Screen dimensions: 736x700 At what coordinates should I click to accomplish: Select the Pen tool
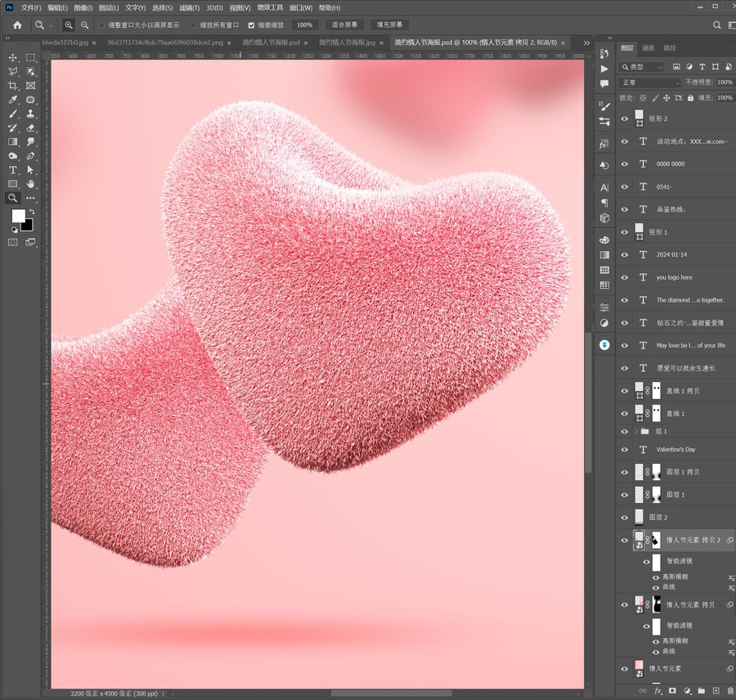tap(30, 156)
